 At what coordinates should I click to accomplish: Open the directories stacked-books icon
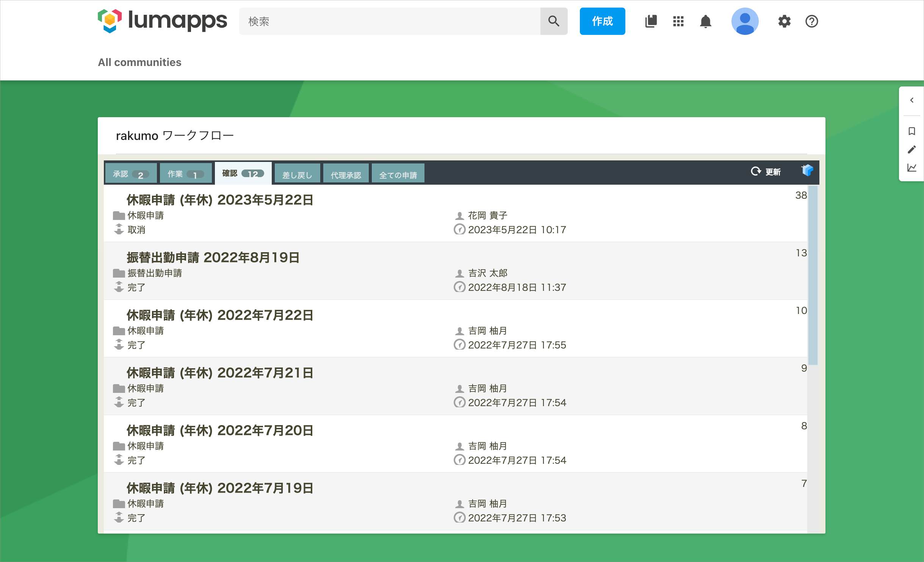click(x=651, y=21)
